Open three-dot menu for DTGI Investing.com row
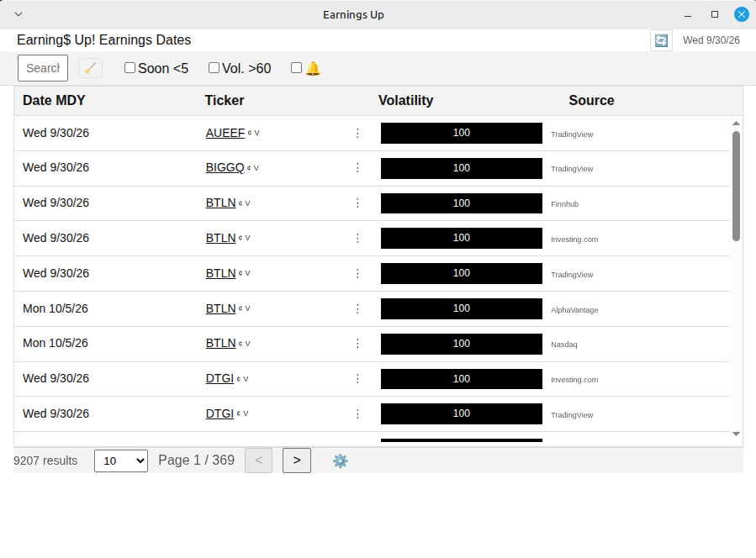This screenshot has height=558, width=756. (357, 379)
